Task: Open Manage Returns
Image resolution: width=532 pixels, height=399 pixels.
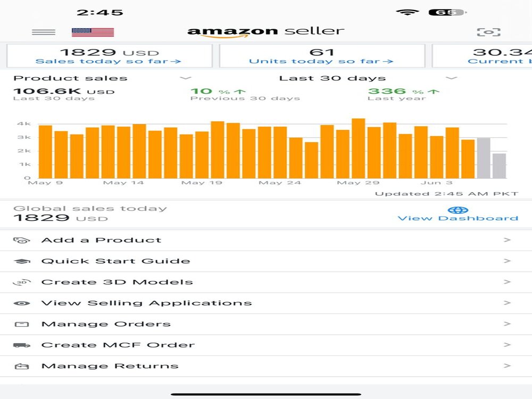Action: 266,367
